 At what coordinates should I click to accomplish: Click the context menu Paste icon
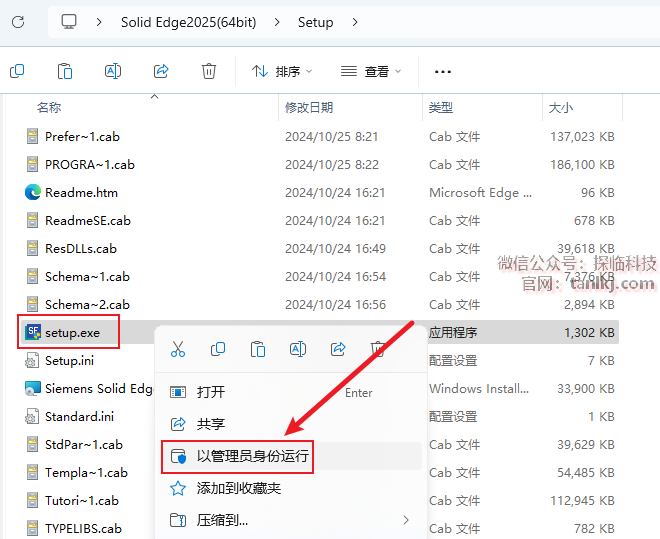[x=258, y=349]
